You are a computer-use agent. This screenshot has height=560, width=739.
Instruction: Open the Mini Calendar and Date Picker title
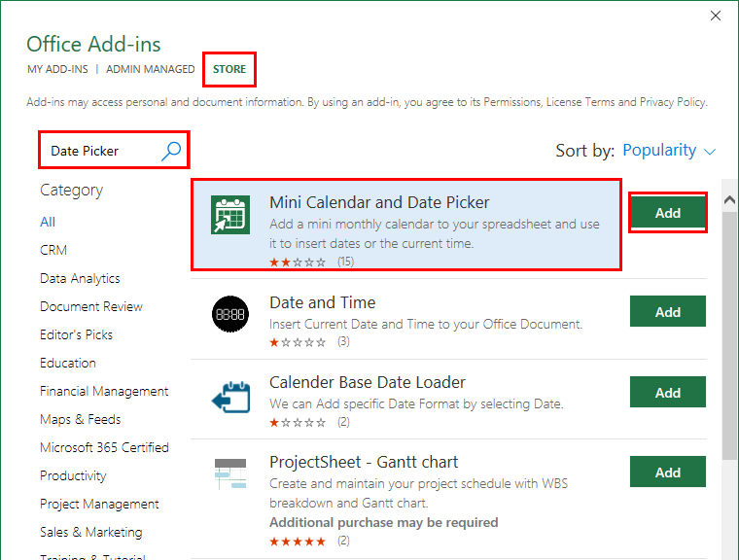tap(379, 202)
